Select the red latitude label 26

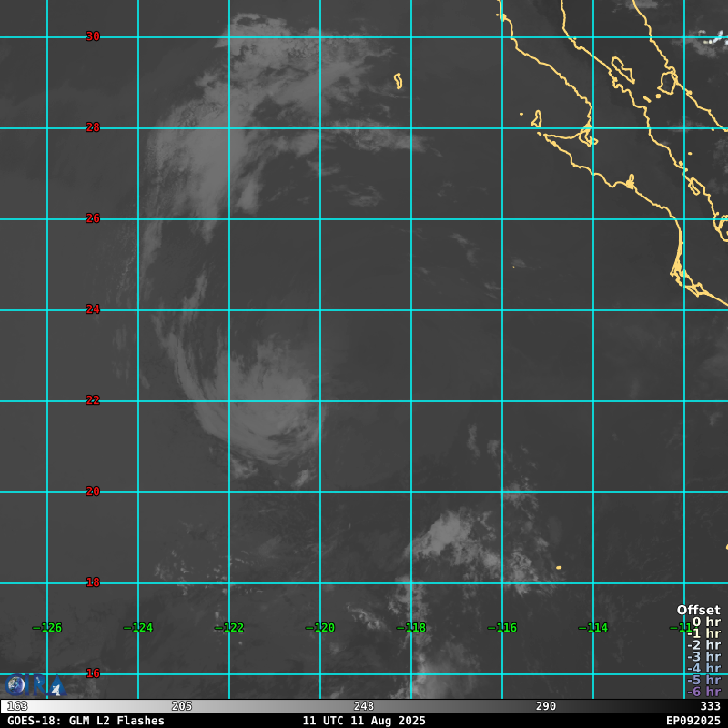coord(93,218)
